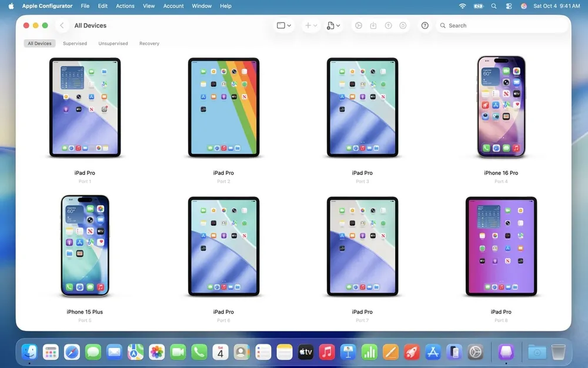Click the Siri icon in menu bar
The height and width of the screenshot is (368, 588).
pos(524,6)
